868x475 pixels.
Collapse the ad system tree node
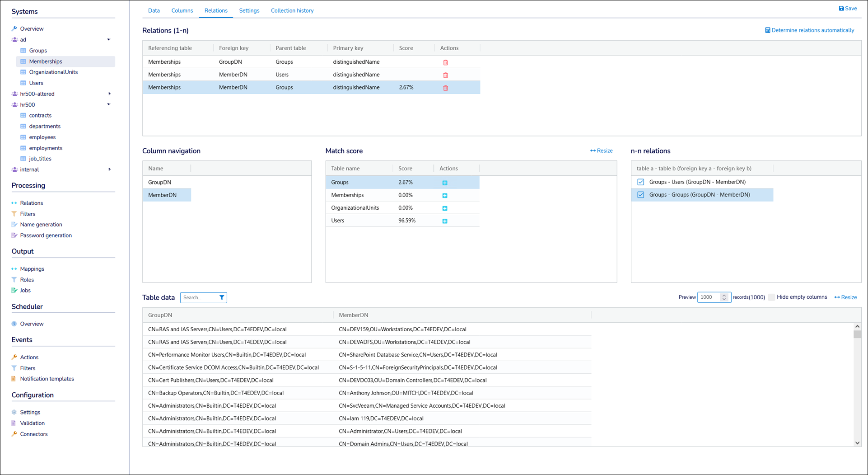[109, 40]
